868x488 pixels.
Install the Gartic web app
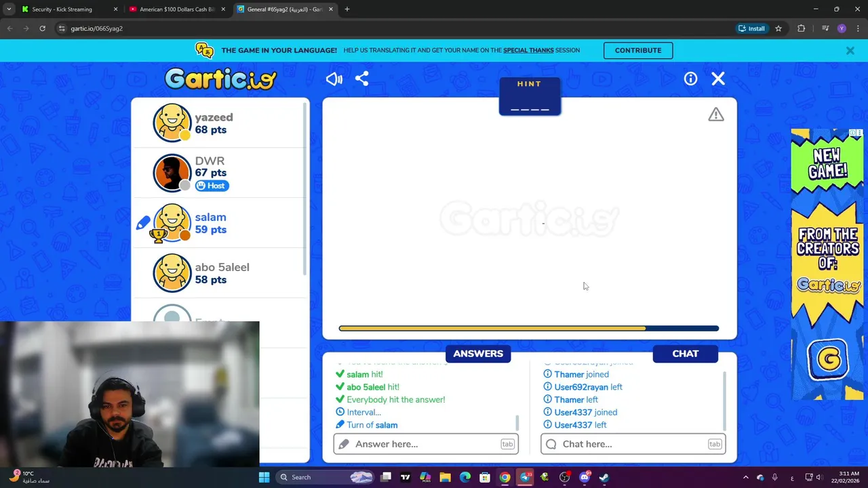(751, 28)
